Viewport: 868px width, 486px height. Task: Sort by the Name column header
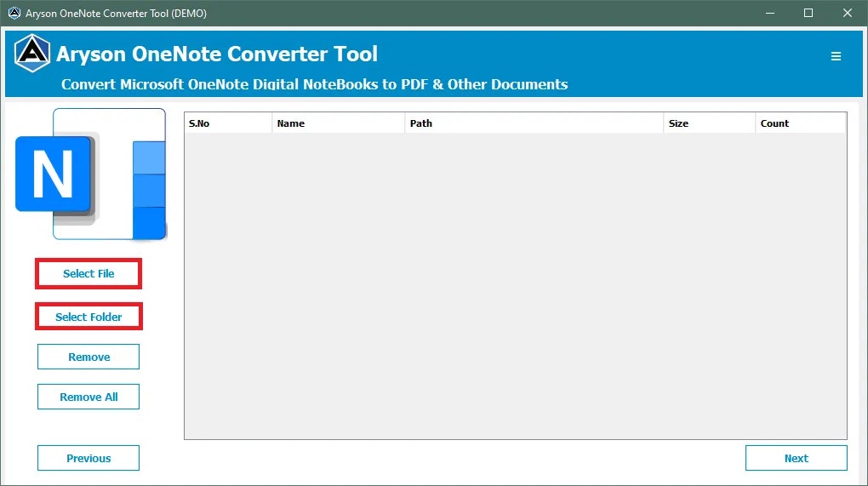pyautogui.click(x=338, y=123)
